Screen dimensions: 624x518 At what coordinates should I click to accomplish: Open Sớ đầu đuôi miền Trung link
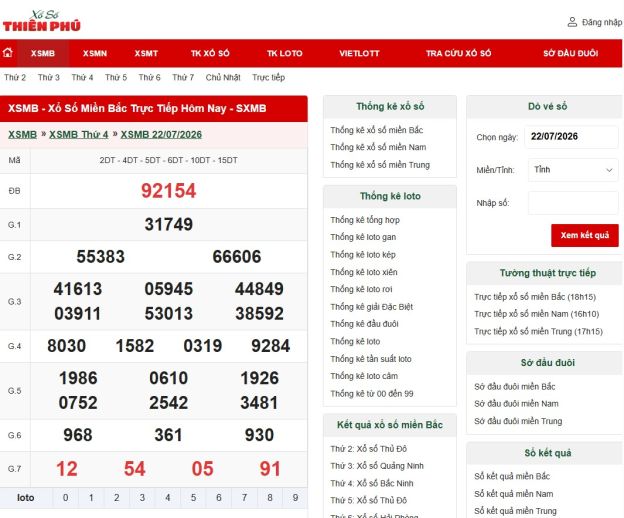(518, 421)
